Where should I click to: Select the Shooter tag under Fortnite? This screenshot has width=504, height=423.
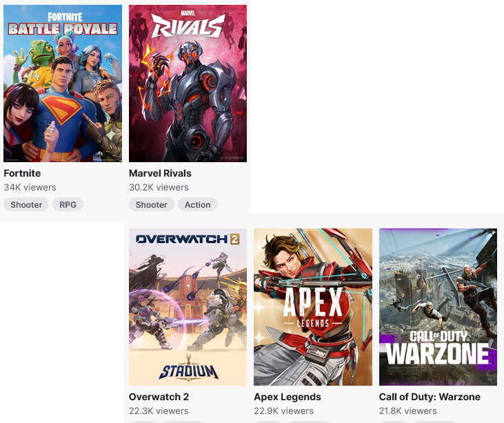26,204
